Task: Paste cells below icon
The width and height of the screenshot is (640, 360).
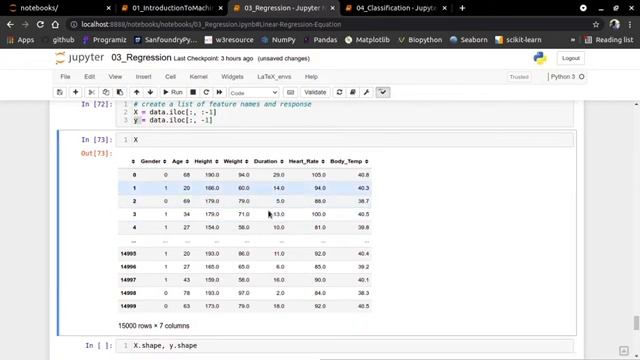Action: 120,92
